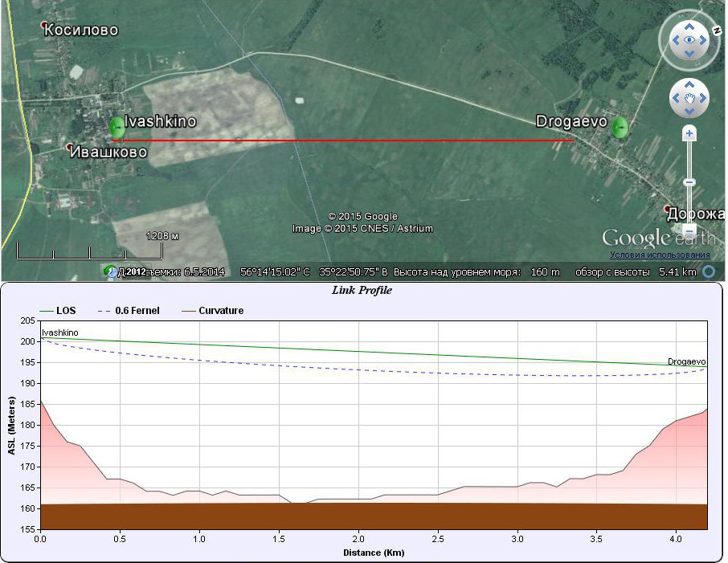The height and width of the screenshot is (563, 728).
Task: Click the Link Profile chart title
Action: pyautogui.click(x=362, y=290)
